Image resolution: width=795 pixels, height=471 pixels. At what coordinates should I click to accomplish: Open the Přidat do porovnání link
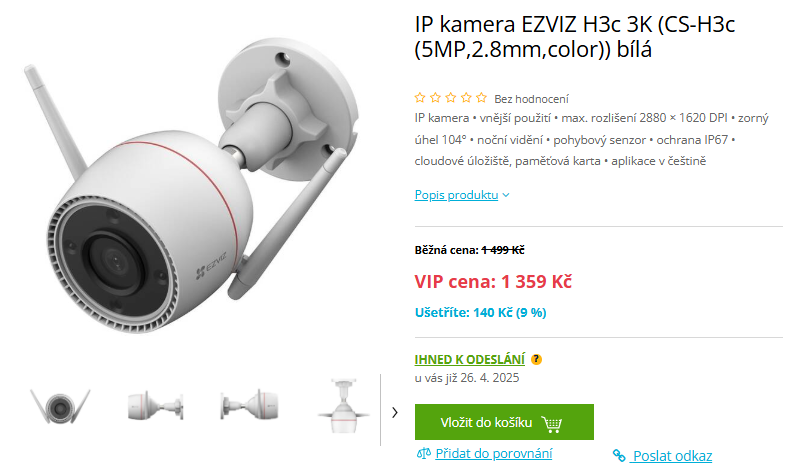pos(493,453)
